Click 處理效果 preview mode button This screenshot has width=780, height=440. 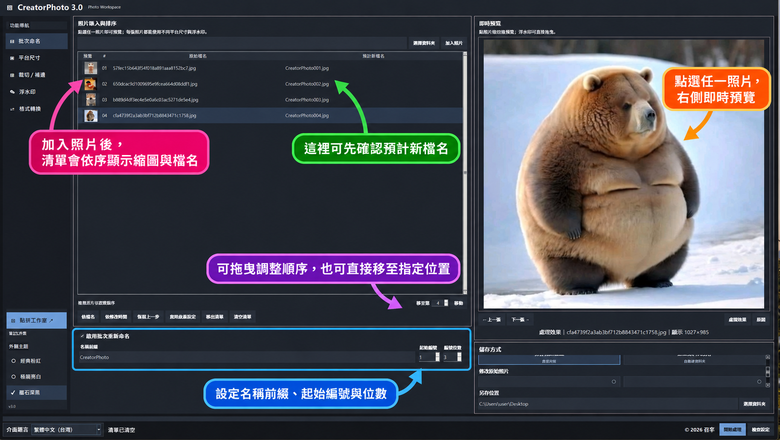coord(737,320)
